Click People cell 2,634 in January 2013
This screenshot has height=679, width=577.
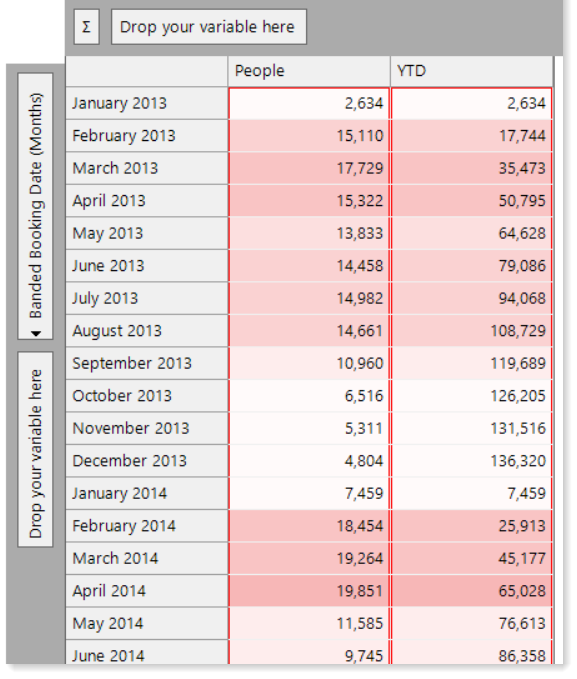pos(309,103)
